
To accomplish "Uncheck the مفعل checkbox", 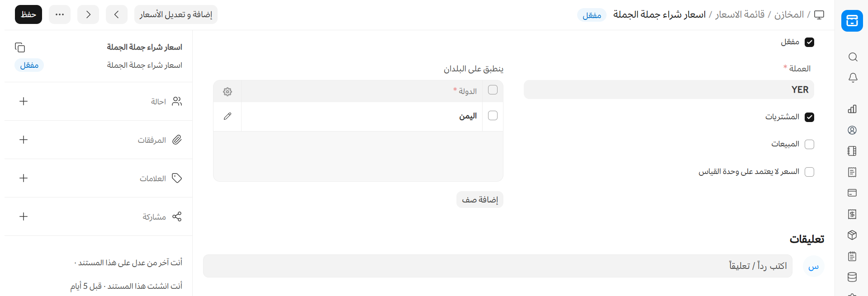I will [809, 42].
